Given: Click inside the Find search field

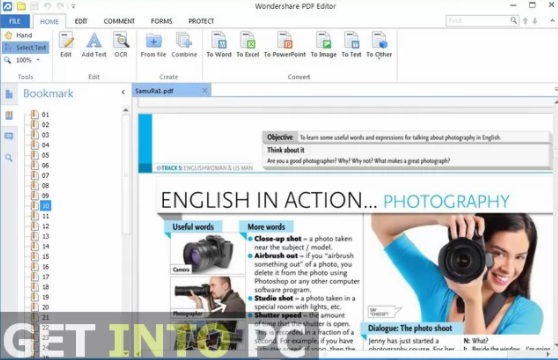Looking at the screenshot, I should [478, 21].
